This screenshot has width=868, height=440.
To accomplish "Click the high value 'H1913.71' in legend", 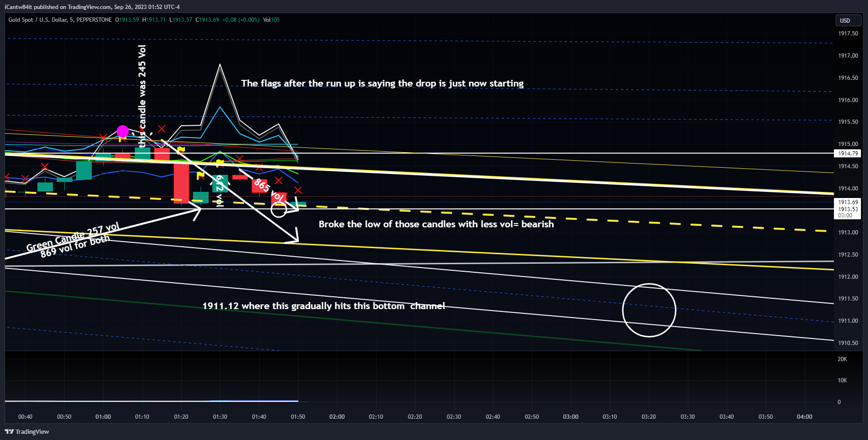I will tap(154, 20).
